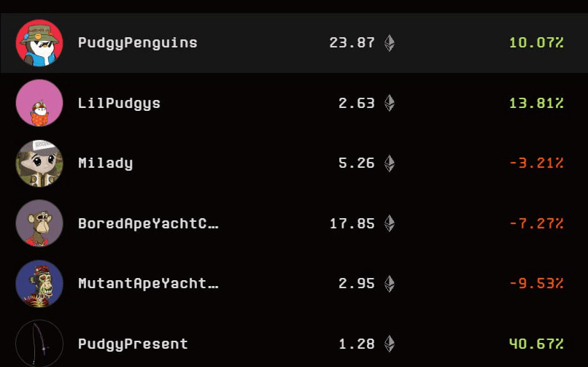The image size is (588, 367).
Task: Select the Milady collection avatar
Action: [39, 163]
